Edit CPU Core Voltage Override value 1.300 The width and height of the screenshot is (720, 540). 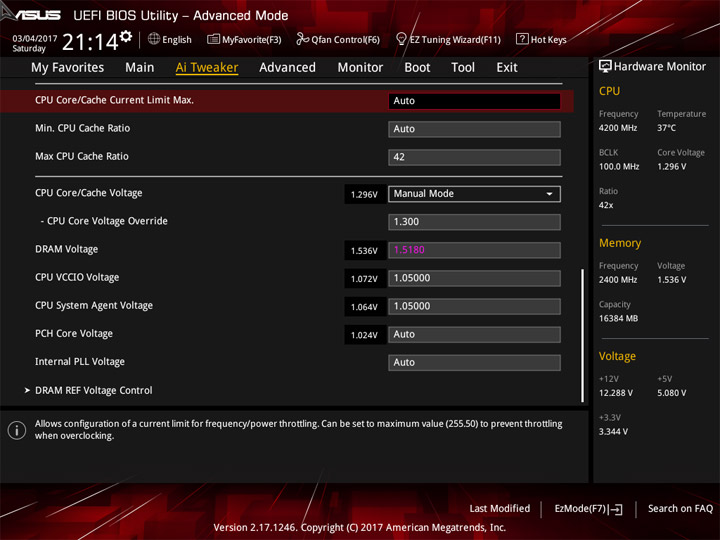pos(474,222)
